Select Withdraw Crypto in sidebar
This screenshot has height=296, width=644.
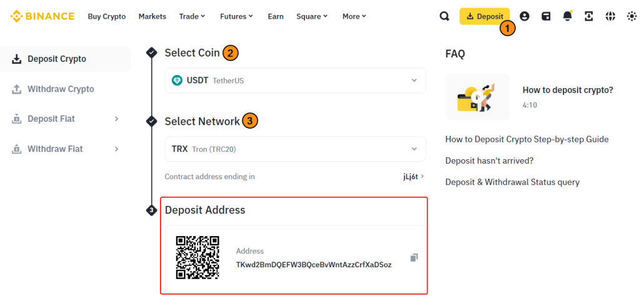[61, 89]
